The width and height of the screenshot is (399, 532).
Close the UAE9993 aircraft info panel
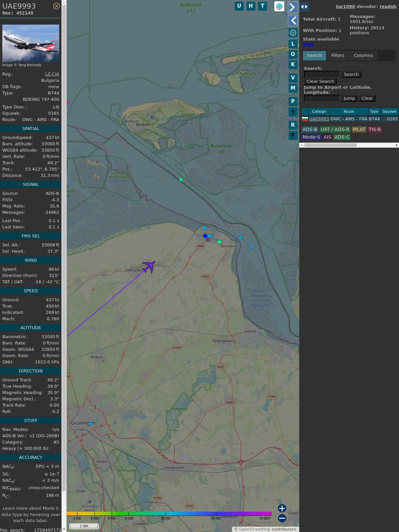tap(57, 6)
